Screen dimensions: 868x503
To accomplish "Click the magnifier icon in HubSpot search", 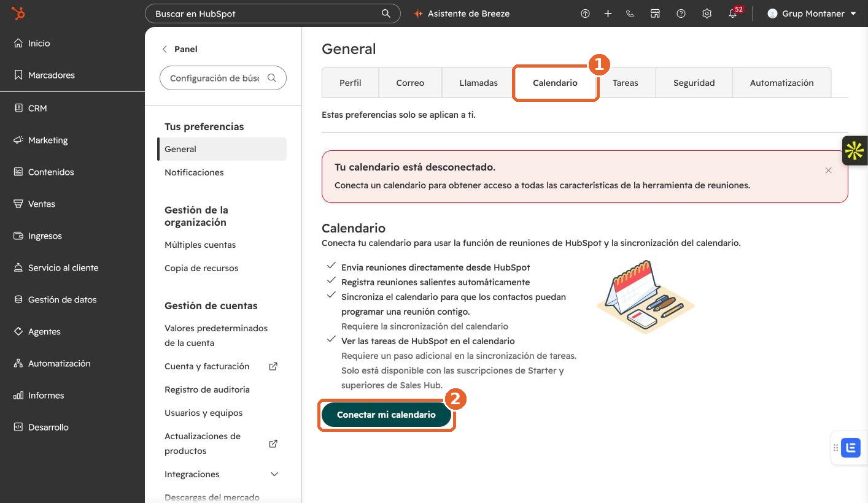I will pos(386,13).
